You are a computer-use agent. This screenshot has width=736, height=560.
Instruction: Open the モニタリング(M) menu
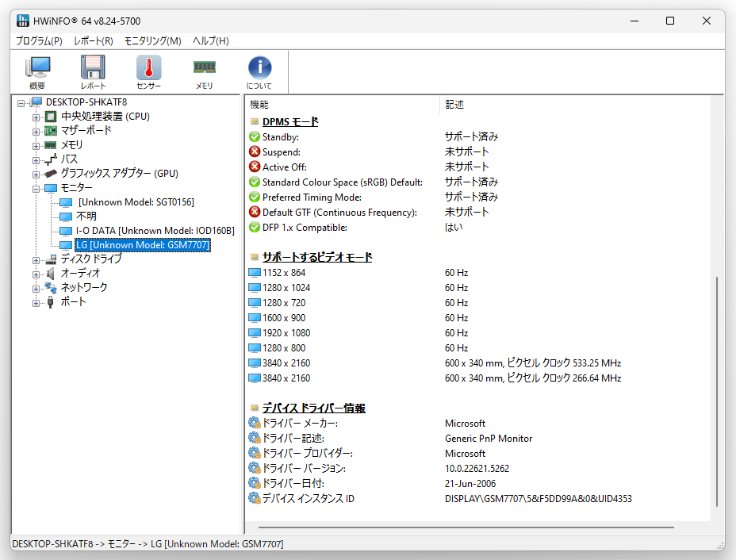click(152, 40)
